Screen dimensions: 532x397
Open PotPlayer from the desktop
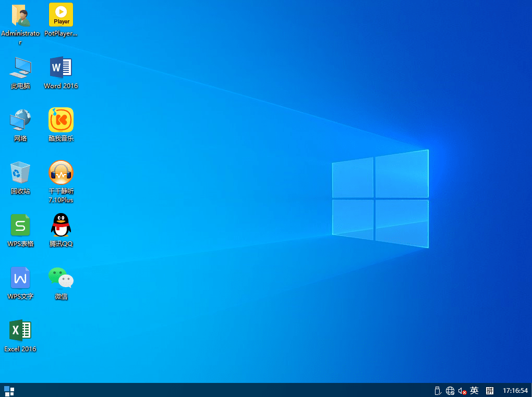(x=61, y=15)
